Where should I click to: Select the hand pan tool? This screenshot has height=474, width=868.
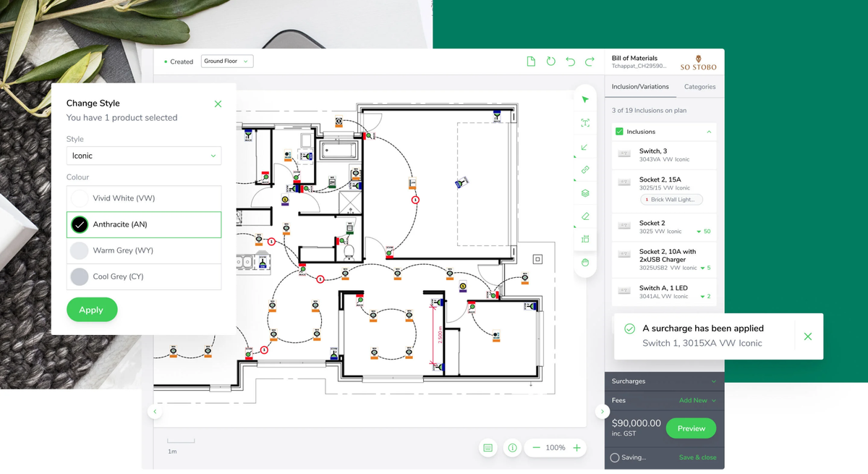click(x=585, y=262)
